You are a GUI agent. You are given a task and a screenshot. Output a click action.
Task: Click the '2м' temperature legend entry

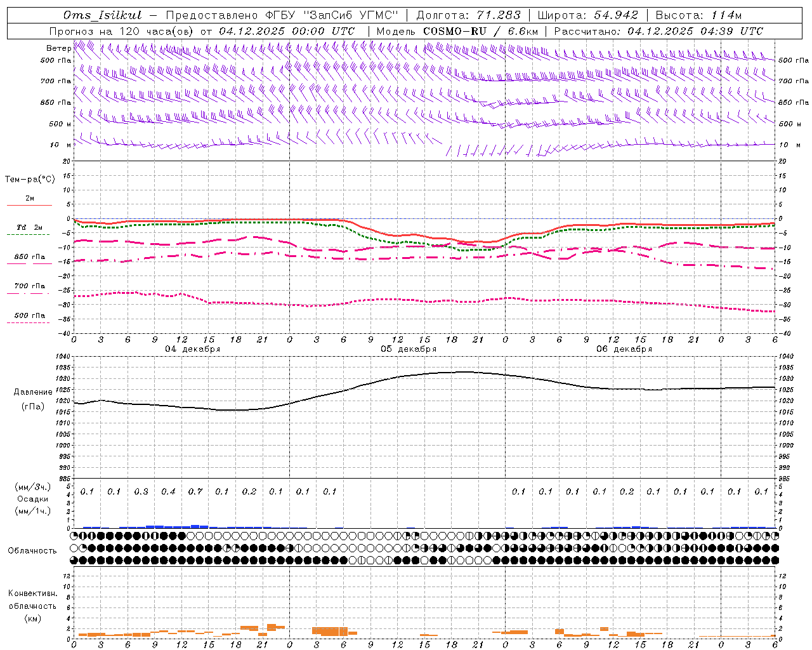click(30, 198)
